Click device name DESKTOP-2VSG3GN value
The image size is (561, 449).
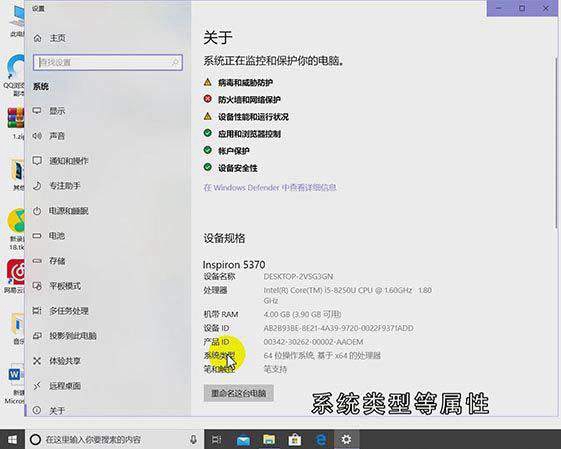[x=298, y=277]
